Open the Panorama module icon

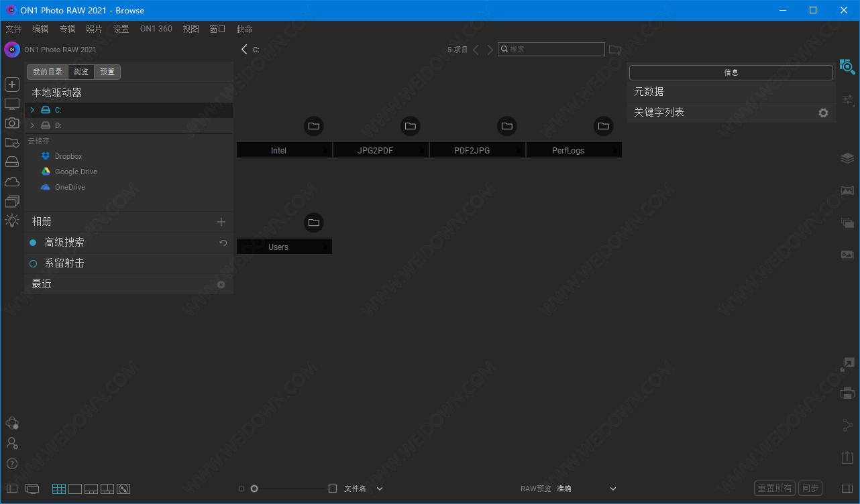tap(847, 190)
